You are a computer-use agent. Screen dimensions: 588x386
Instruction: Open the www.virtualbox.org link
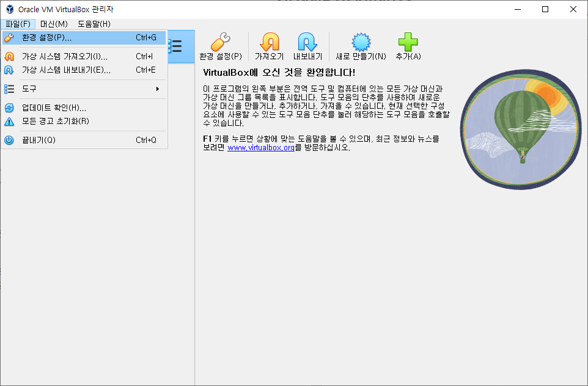click(261, 148)
